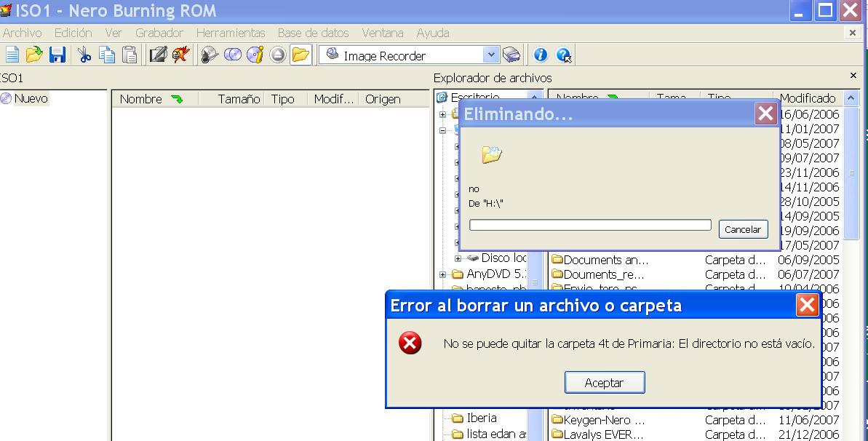Image resolution: width=868 pixels, height=441 pixels.
Task: Maximize the Nero Burning ROM window
Action: tap(825, 10)
